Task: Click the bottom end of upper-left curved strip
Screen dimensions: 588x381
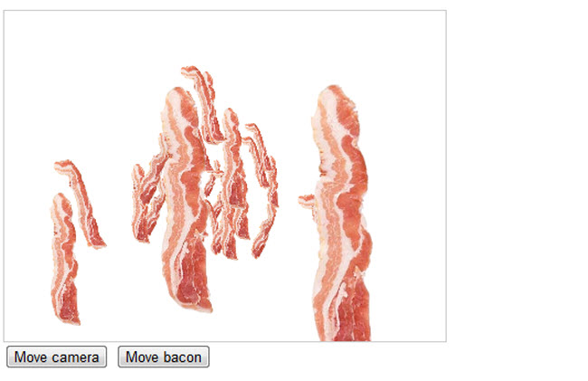Action: pyautogui.click(x=96, y=242)
